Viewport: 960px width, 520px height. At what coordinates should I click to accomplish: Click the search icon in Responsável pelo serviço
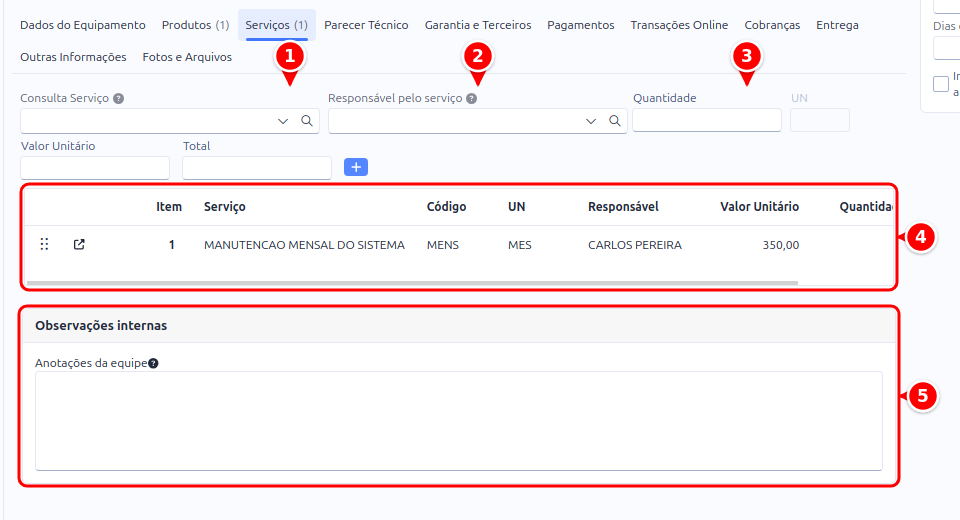pyautogui.click(x=615, y=121)
